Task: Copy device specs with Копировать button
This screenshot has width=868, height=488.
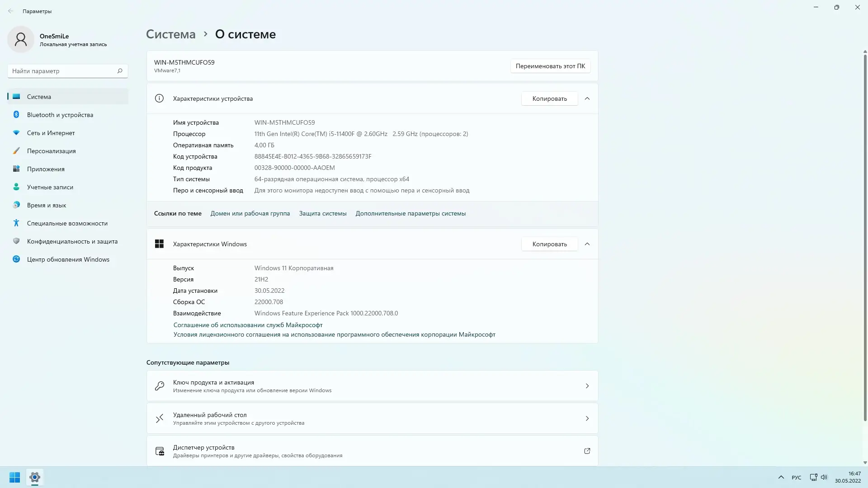Action: tap(549, 99)
